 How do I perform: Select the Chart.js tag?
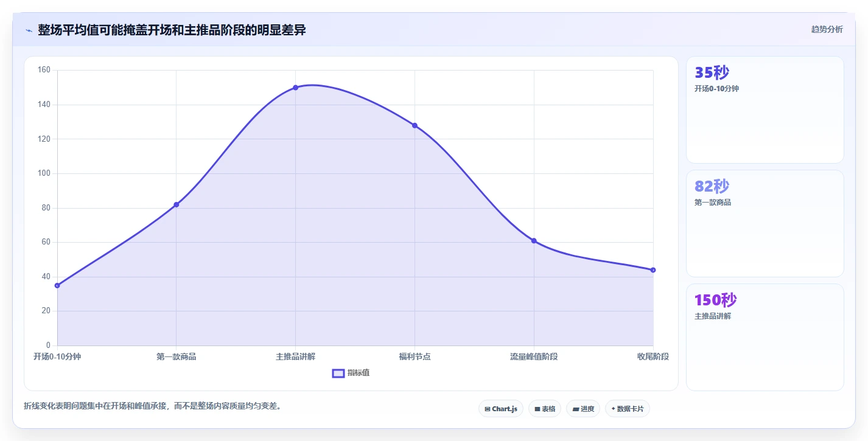tap(501, 409)
